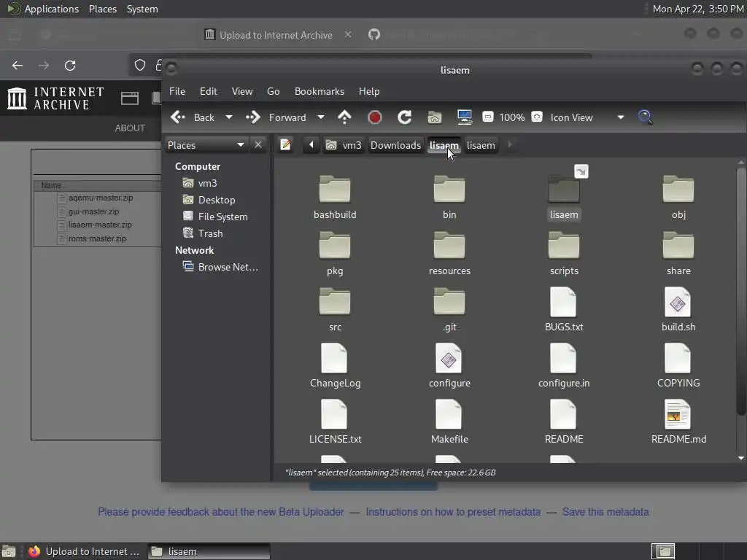Open the File menu in file manager
The height and width of the screenshot is (560, 747).
(x=177, y=91)
